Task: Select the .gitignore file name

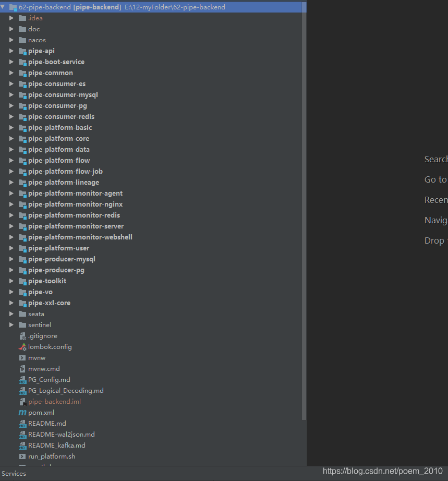Action: (43, 336)
